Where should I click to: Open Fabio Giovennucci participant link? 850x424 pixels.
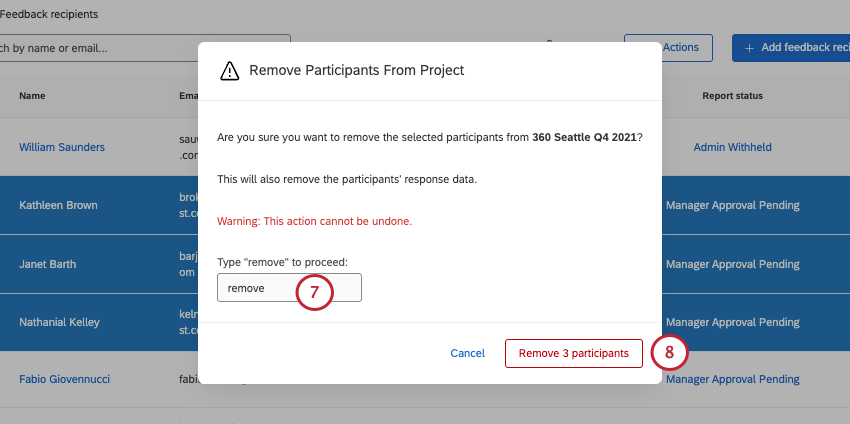click(65, 379)
